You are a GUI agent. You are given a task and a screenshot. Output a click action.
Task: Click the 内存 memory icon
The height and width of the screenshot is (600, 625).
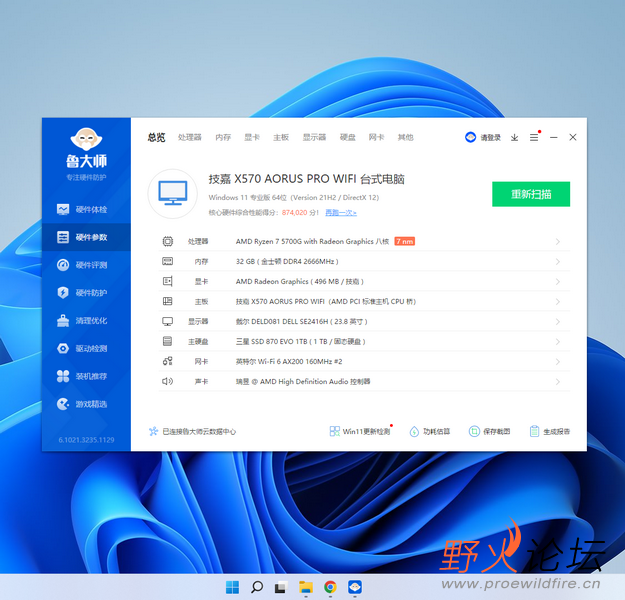pos(168,262)
